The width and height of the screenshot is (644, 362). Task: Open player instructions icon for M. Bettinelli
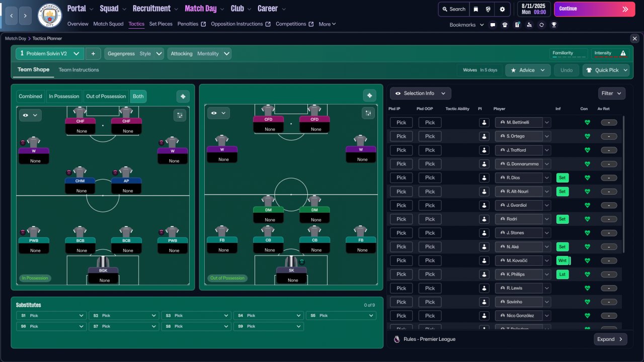[484, 122]
